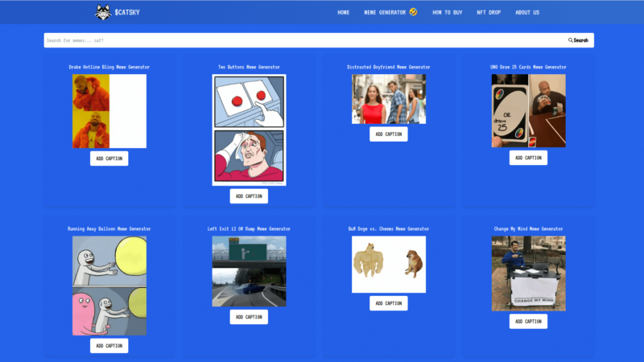Click the $CATSKY husky logo icon
644x362 pixels.
[x=102, y=12]
